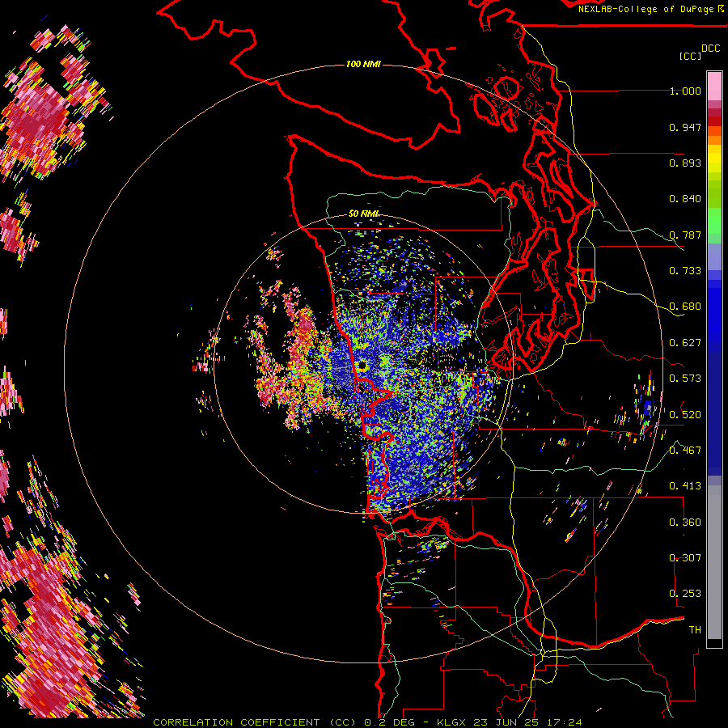The height and width of the screenshot is (728, 728).
Task: Click the 0.733 scale value
Action: (685, 271)
